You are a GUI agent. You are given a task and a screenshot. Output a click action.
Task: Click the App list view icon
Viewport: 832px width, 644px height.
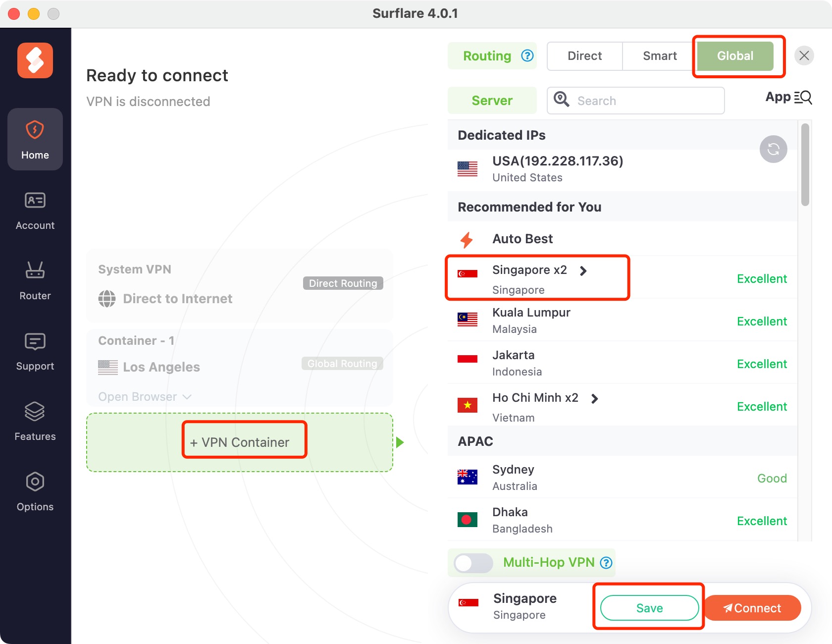tap(802, 98)
